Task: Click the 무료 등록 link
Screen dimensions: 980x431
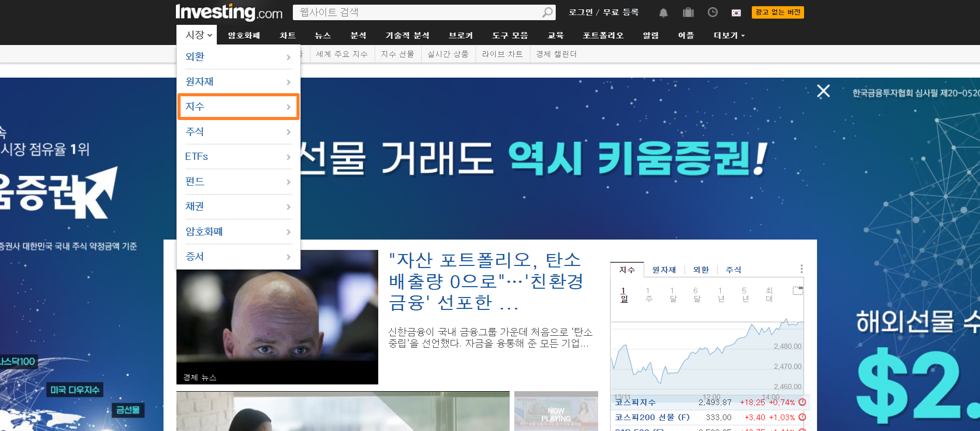Action: click(621, 12)
